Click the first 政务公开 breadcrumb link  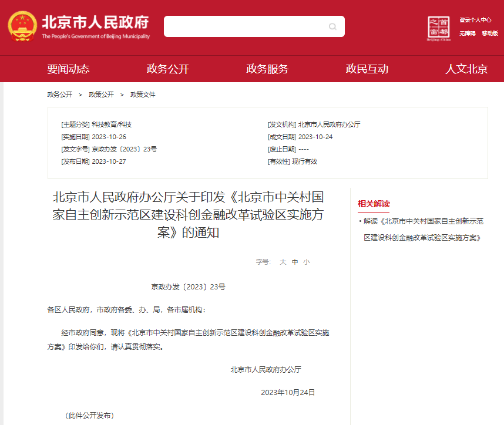[60, 95]
